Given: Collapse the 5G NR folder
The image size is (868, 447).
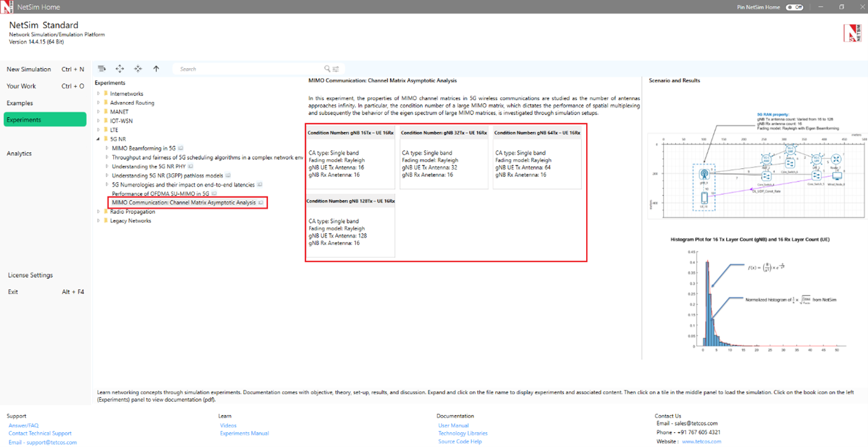Looking at the screenshot, I should click(x=99, y=139).
